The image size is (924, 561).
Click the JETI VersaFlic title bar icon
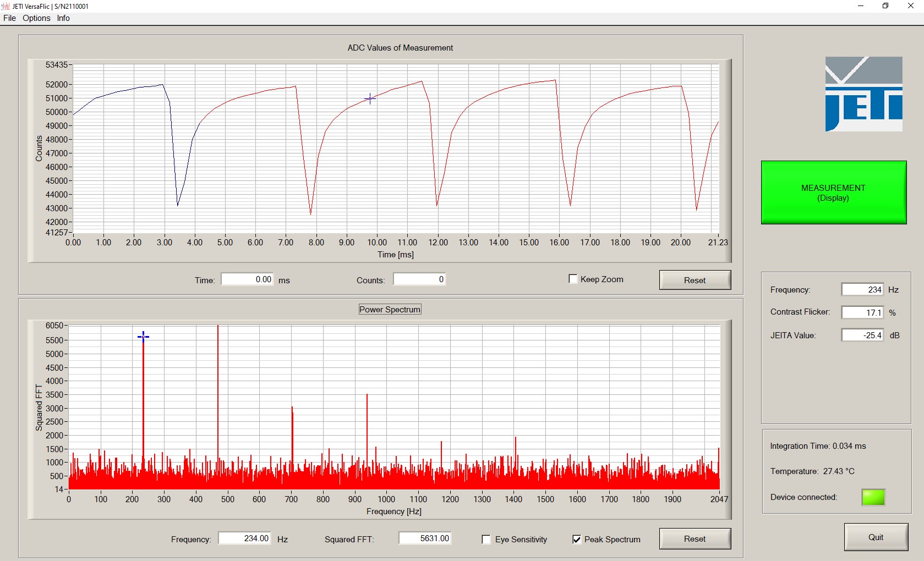click(6, 6)
